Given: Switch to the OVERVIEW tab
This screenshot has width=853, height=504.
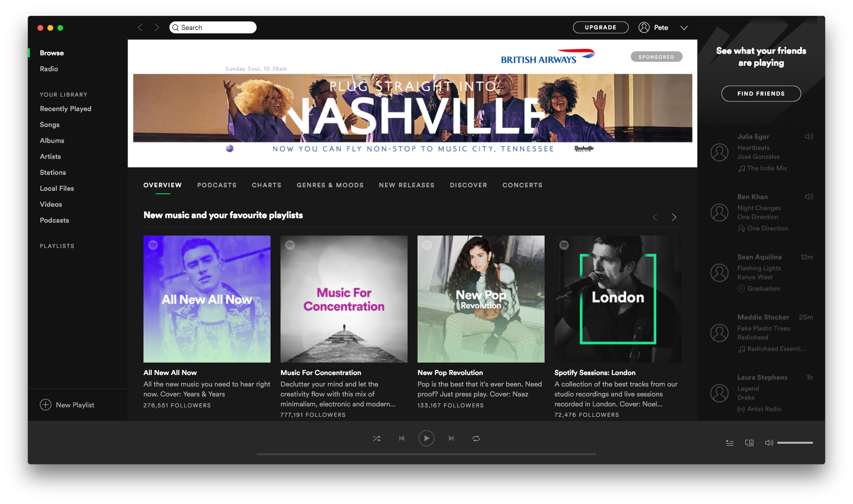Looking at the screenshot, I should (x=162, y=185).
